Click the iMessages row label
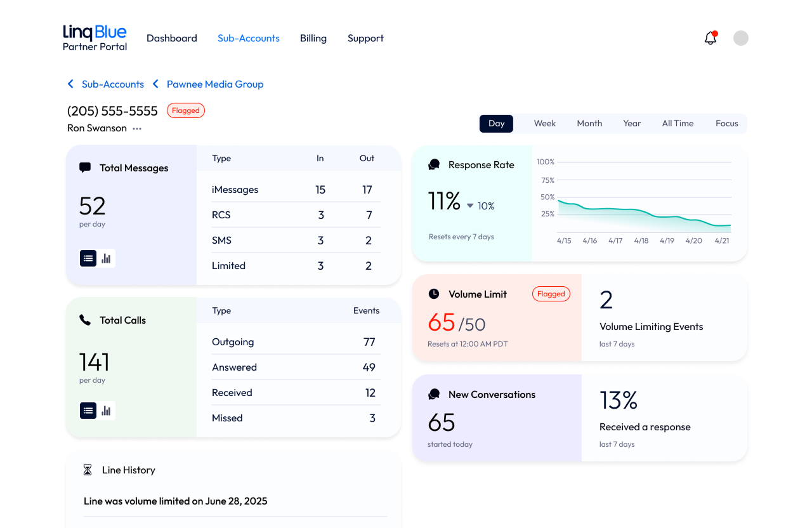Screen dimensions: 812x528 235,190
